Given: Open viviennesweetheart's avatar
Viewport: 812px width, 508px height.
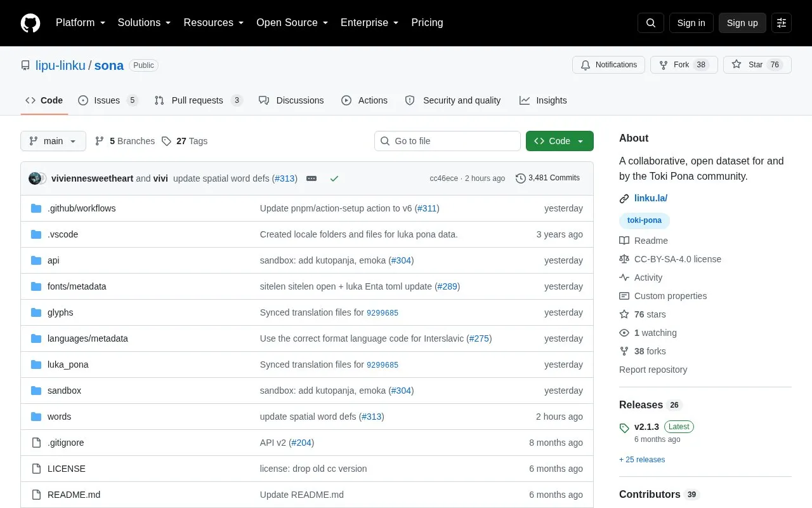Looking at the screenshot, I should 35,178.
